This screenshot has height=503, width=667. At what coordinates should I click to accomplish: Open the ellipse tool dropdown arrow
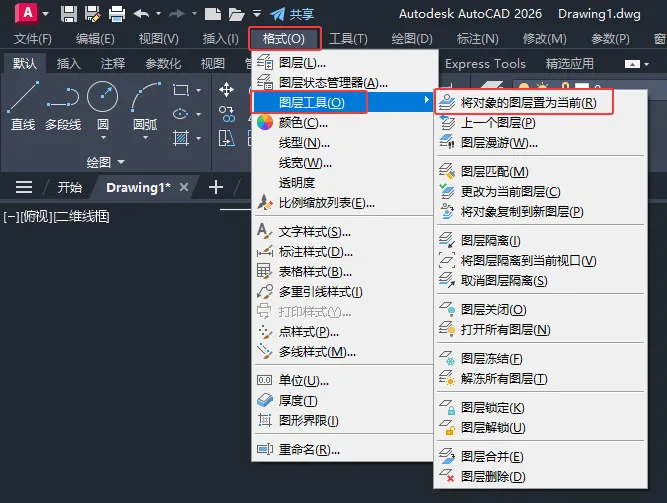pos(198,114)
